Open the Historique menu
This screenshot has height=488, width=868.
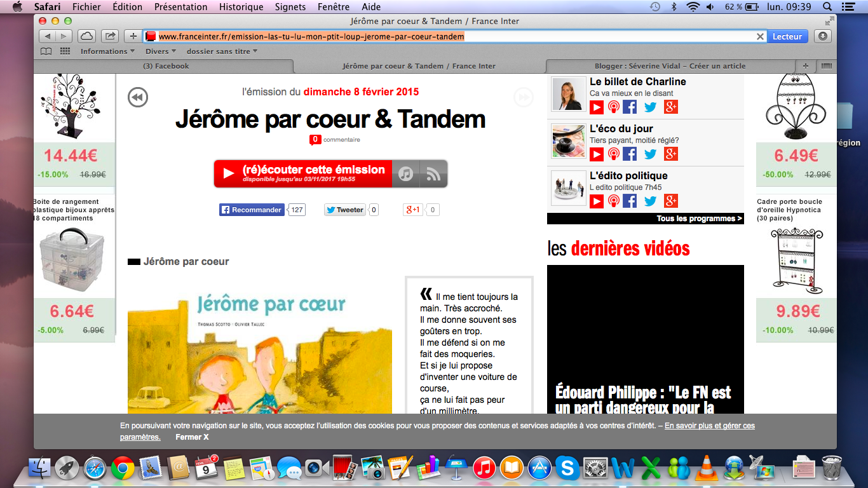[x=241, y=7]
